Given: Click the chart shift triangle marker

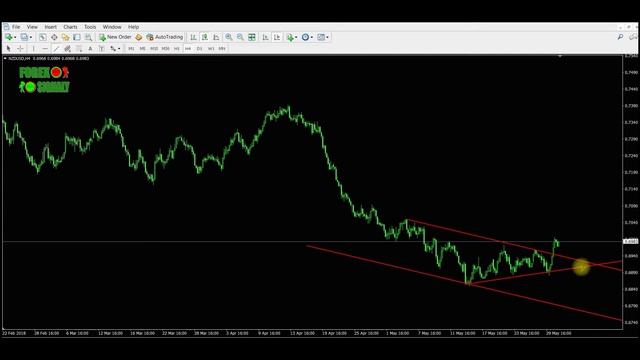Looking at the screenshot, I should click(560, 56).
